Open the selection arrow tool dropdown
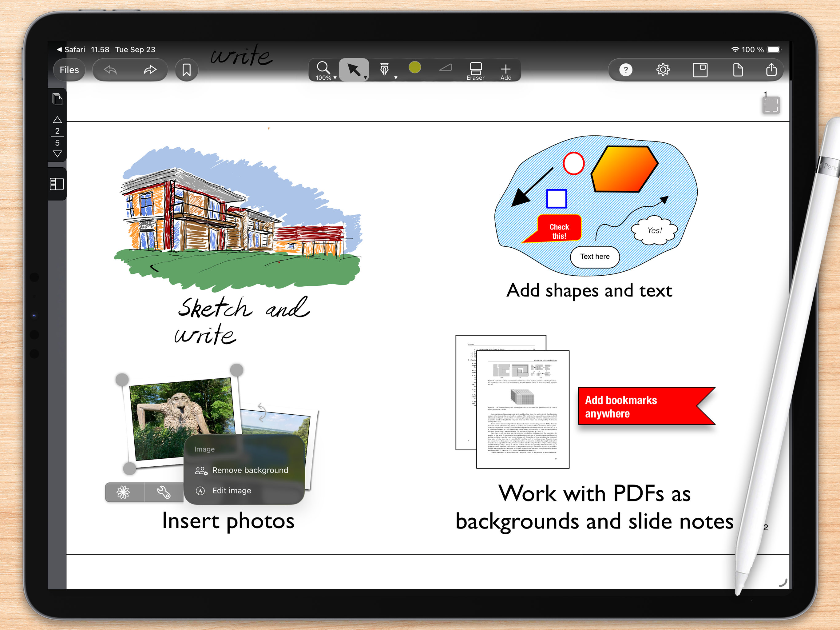The height and width of the screenshot is (630, 840). point(365,78)
